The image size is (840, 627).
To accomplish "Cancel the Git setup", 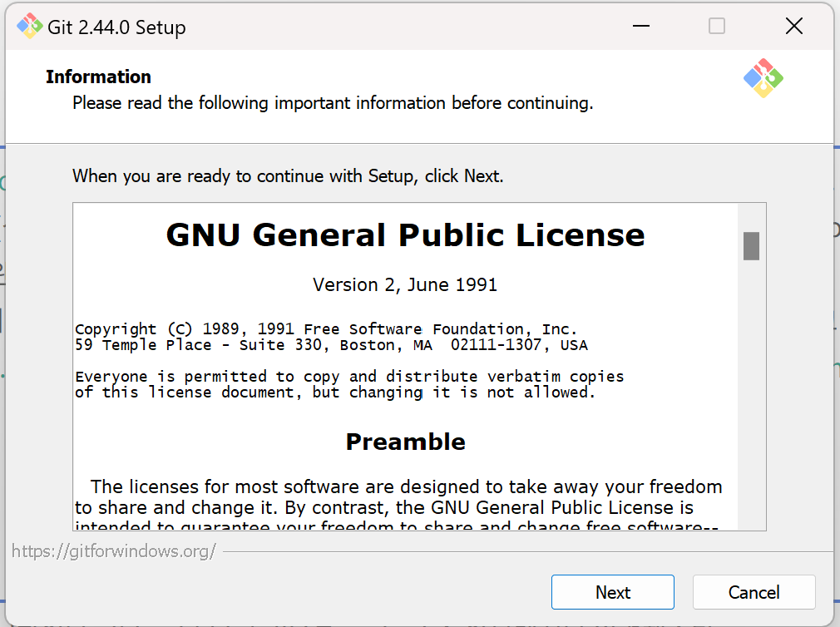I will pyautogui.click(x=754, y=592).
